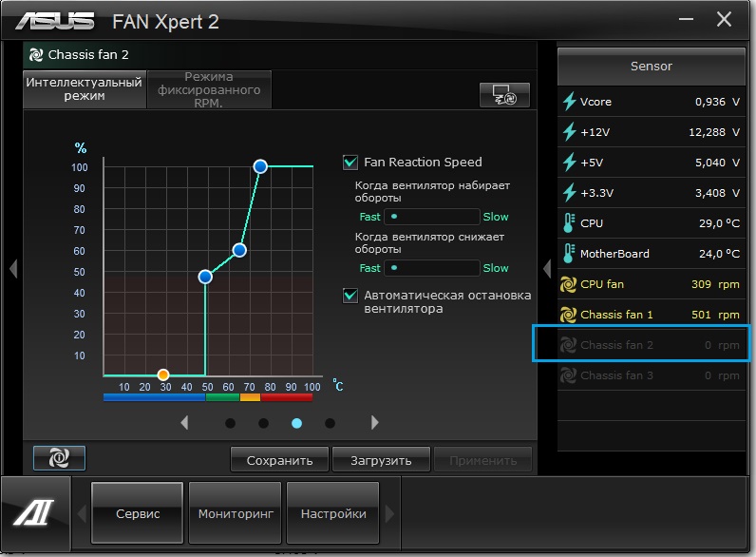Click the CPU fan icon
The image size is (756, 557).
pos(569,284)
